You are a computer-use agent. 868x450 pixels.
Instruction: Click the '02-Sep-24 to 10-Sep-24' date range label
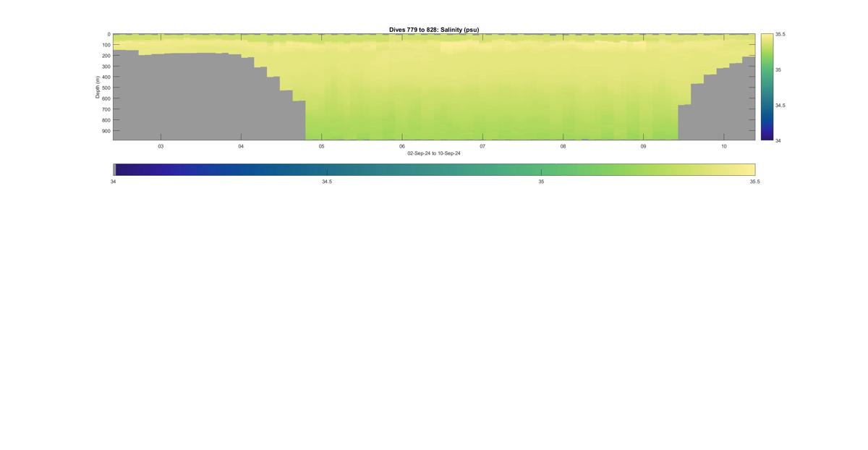[434, 153]
